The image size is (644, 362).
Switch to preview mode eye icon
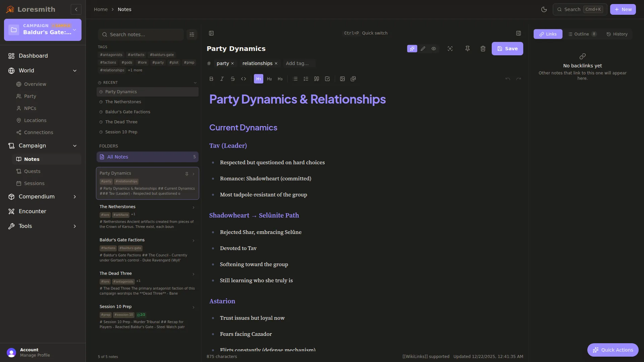click(434, 49)
